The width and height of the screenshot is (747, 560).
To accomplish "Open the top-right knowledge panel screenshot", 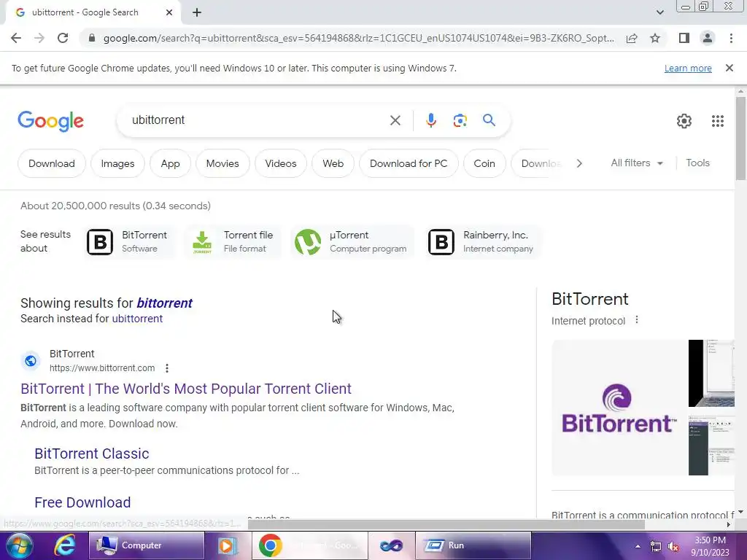I will point(711,373).
